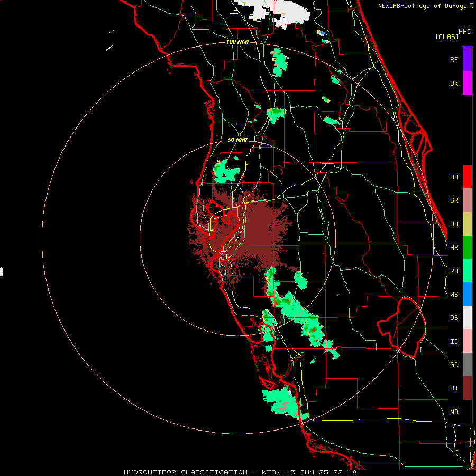Screen dimensions: 476x476
Task: Click the BD yellow legend swatch
Action: [x=467, y=224]
